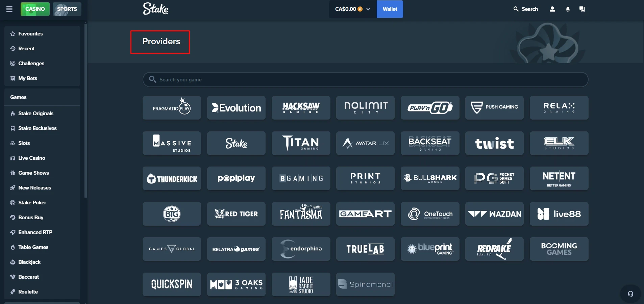Select the Stake provider tile
This screenshot has width=644, height=304.
[x=236, y=143]
